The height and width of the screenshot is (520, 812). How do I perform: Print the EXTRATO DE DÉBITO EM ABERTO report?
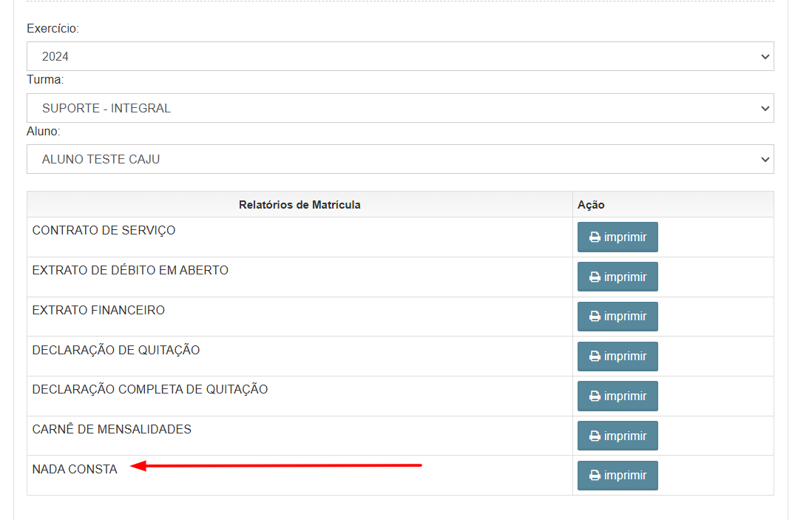pos(618,277)
